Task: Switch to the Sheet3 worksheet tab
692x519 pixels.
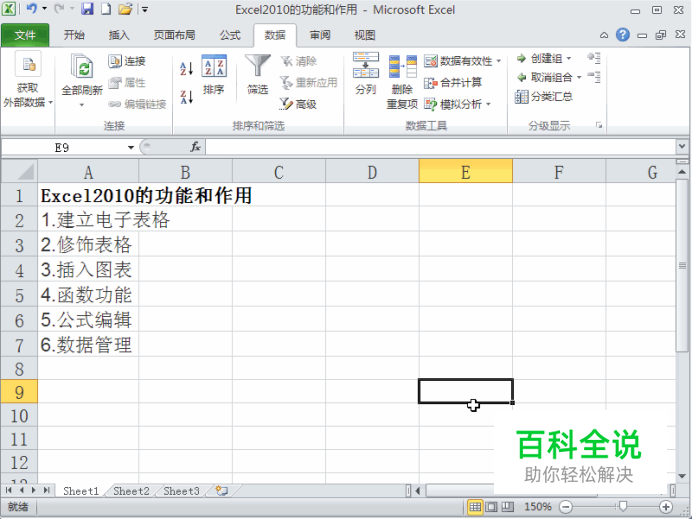Action: coord(181,491)
